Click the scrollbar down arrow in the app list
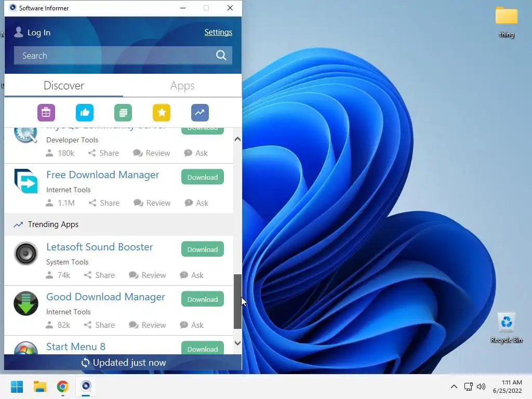Screen dimensions: 532x399 (237, 343)
